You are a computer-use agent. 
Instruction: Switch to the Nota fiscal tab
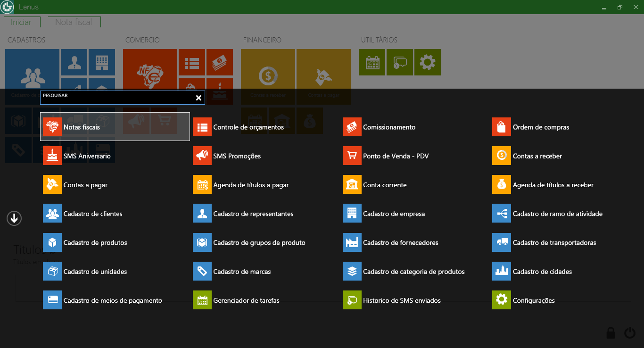(74, 22)
